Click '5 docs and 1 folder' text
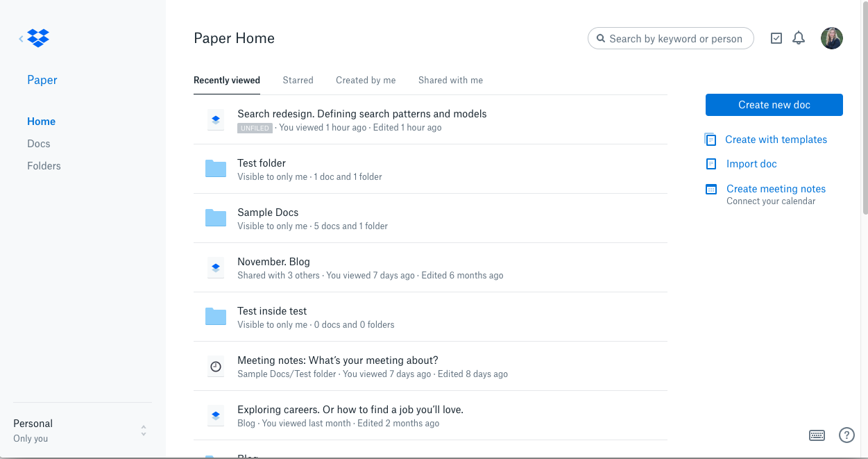Viewport: 868px width, 459px height. (350, 226)
